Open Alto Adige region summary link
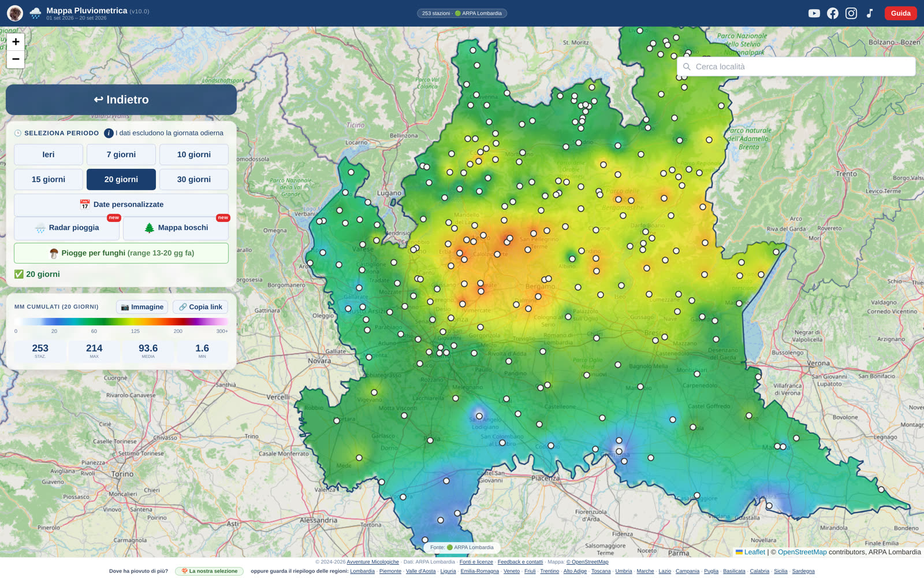Viewport: 924px width, 578px height. coord(575,571)
